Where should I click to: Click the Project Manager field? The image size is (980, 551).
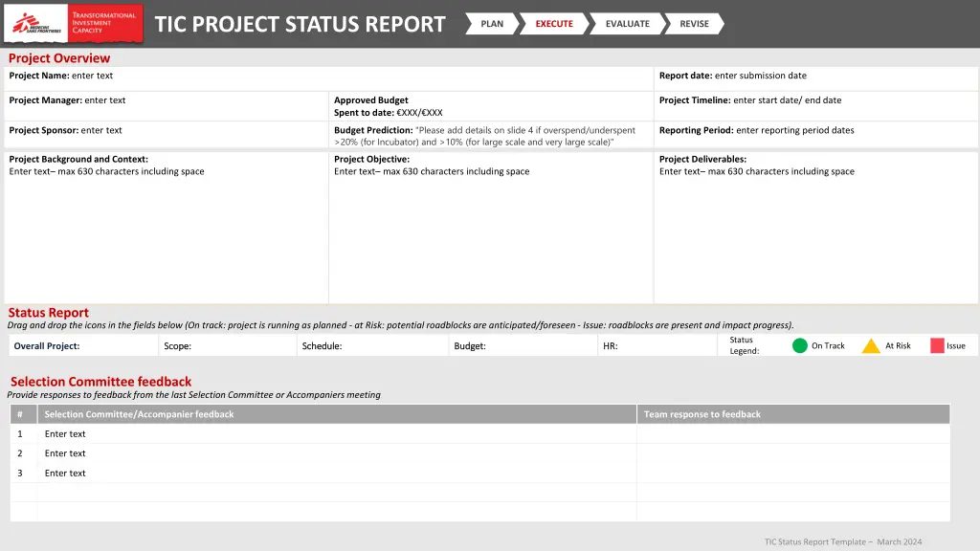tap(166, 101)
